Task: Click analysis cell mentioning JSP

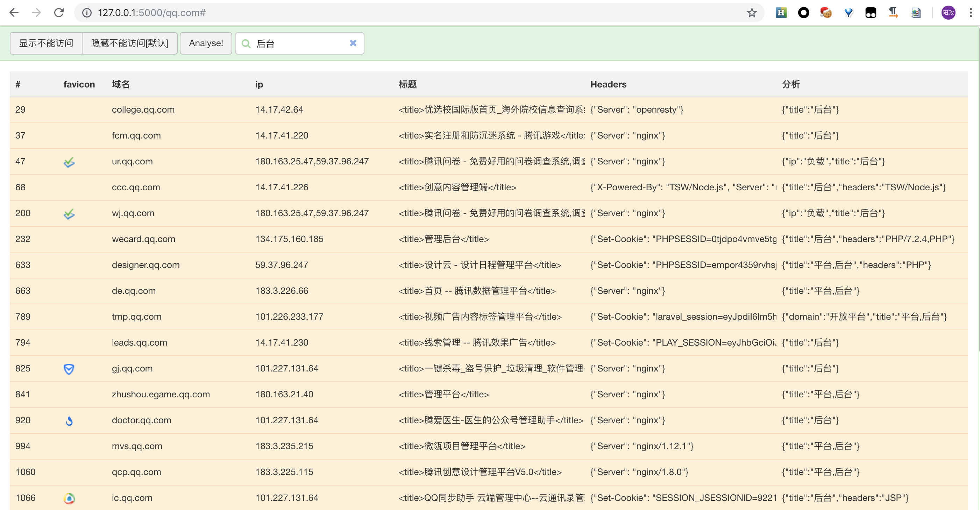Action: pos(845,498)
